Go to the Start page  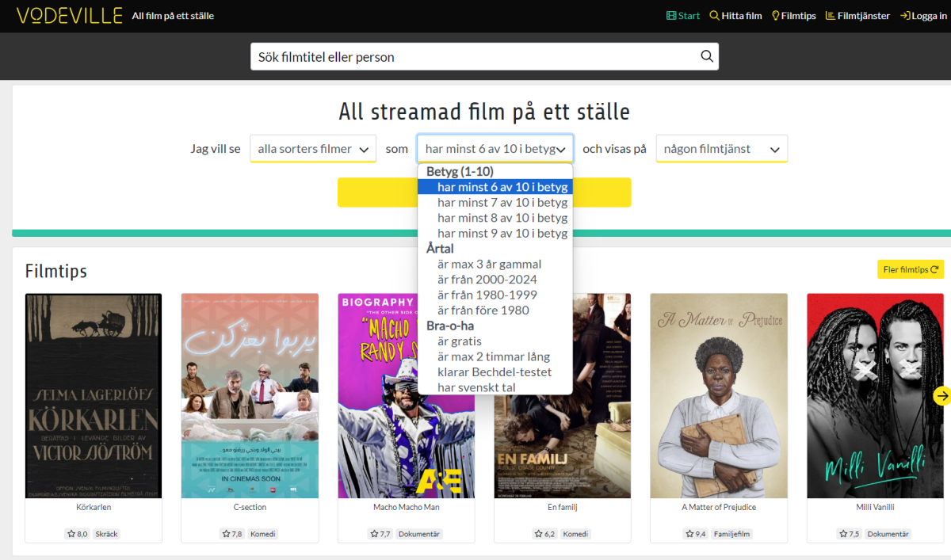point(683,16)
